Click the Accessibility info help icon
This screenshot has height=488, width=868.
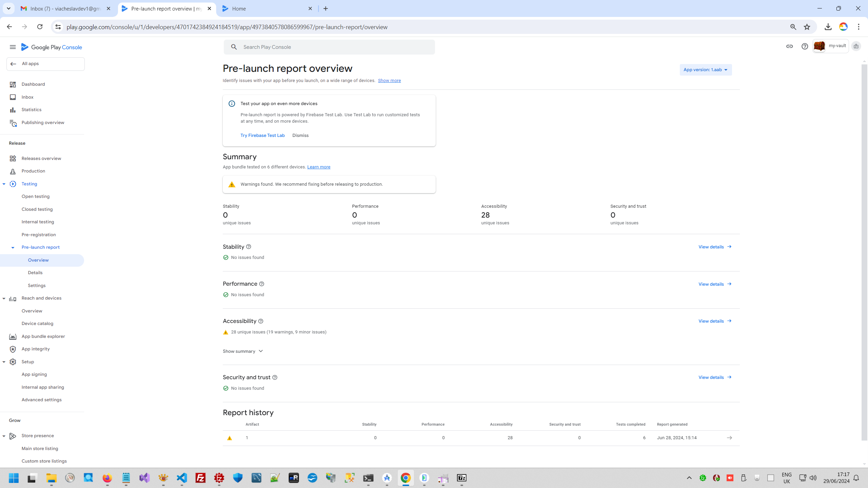point(261,321)
